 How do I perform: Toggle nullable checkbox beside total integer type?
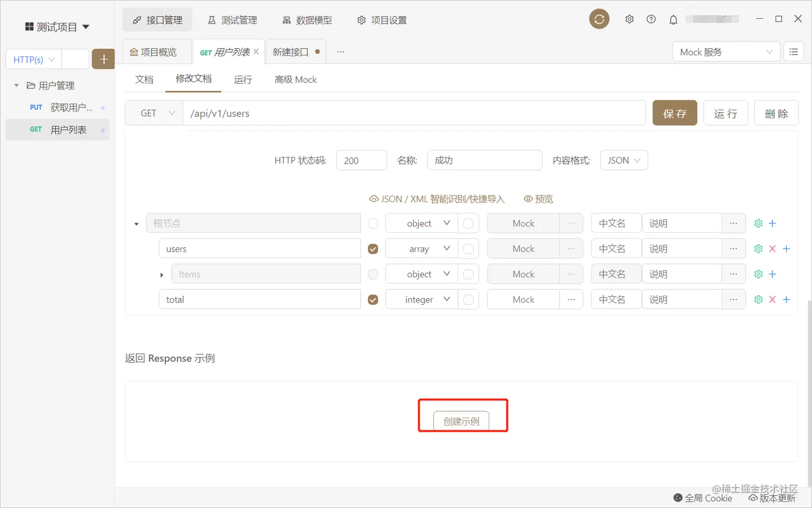[x=468, y=299]
